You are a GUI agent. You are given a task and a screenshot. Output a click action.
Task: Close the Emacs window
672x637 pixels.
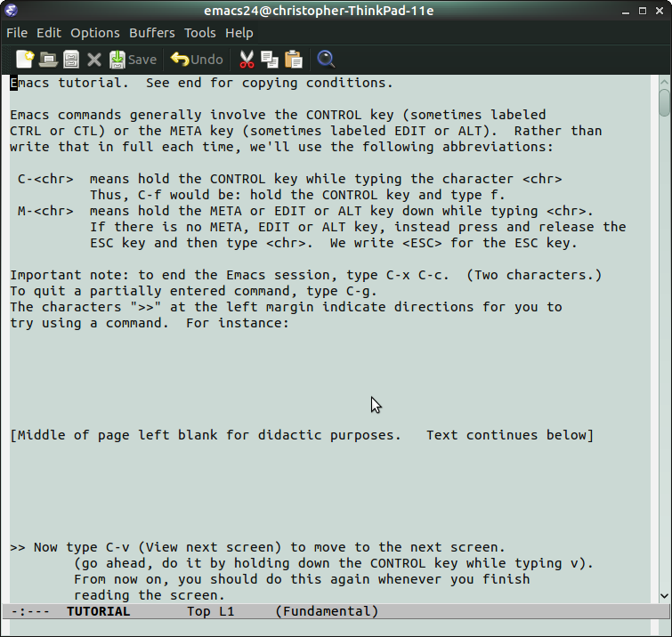pyautogui.click(x=660, y=11)
